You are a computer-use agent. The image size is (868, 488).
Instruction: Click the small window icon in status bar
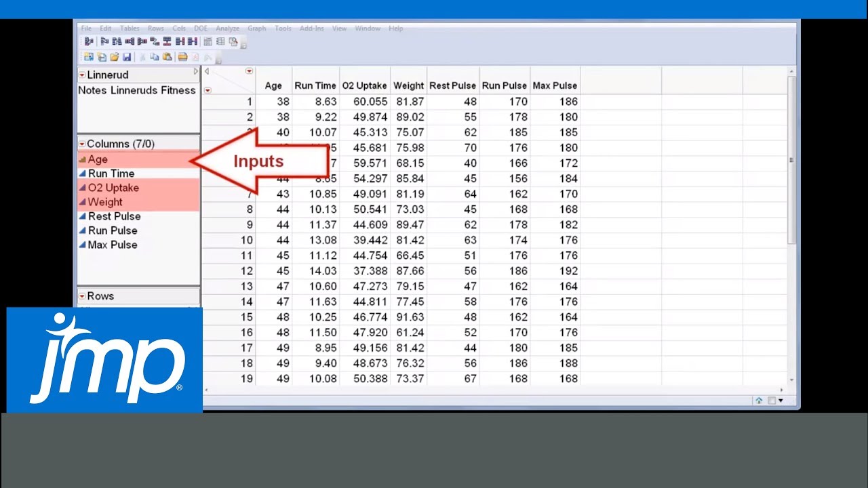click(771, 401)
